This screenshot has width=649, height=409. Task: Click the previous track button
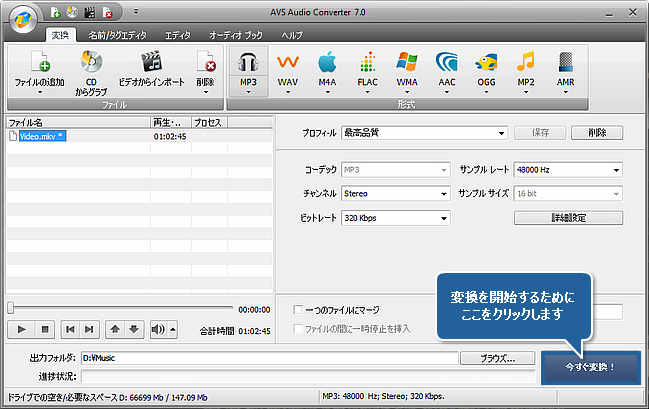click(x=70, y=330)
